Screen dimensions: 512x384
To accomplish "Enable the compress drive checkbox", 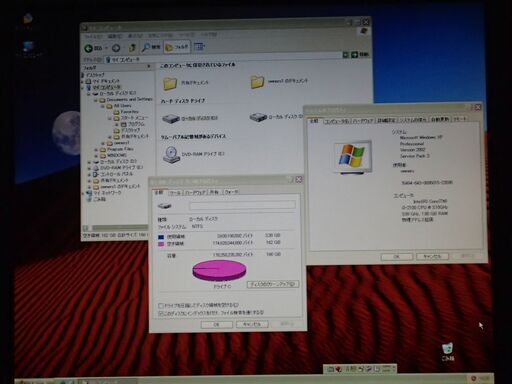I will tap(161, 306).
